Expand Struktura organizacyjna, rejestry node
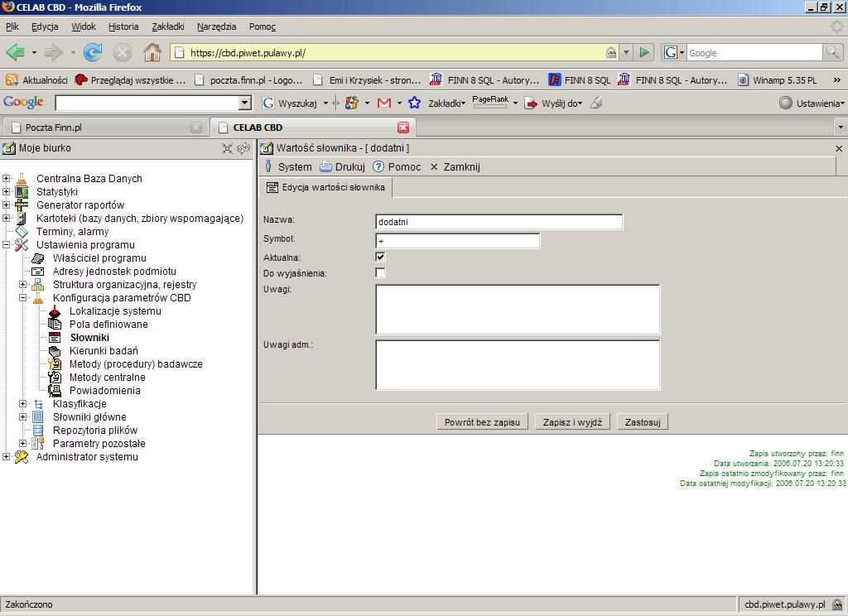 pyautogui.click(x=22, y=284)
